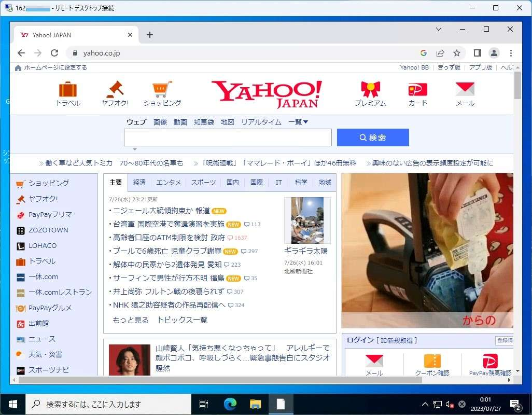
Task: Open Chrome's three-dot menu
Action: point(511,53)
